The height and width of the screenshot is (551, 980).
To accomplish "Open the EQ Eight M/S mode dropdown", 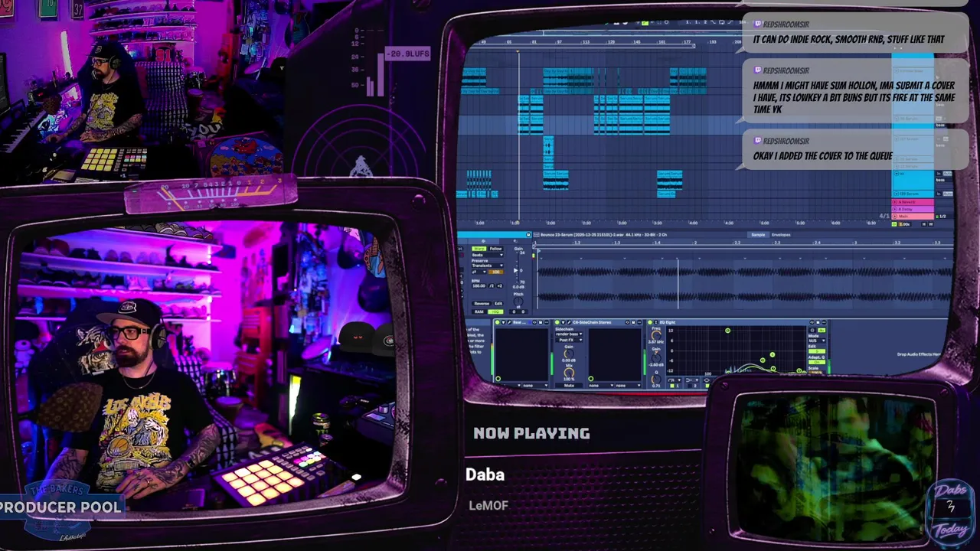I will click(817, 341).
